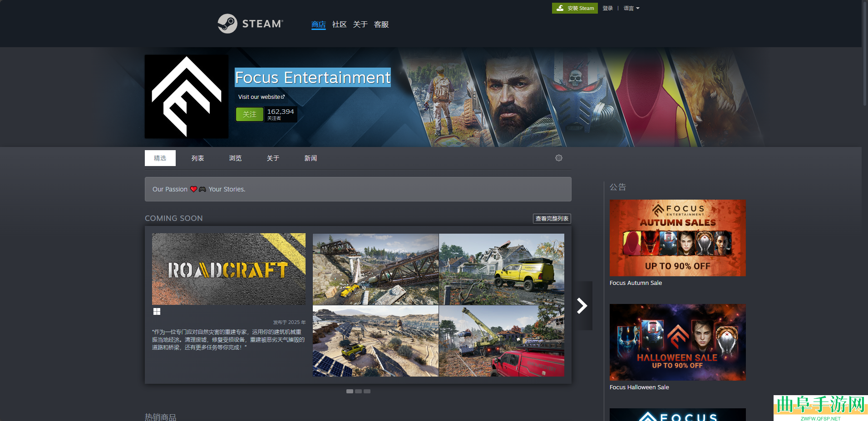868x421 pixels.
Task: Click the green 关注 follow button
Action: pos(250,114)
